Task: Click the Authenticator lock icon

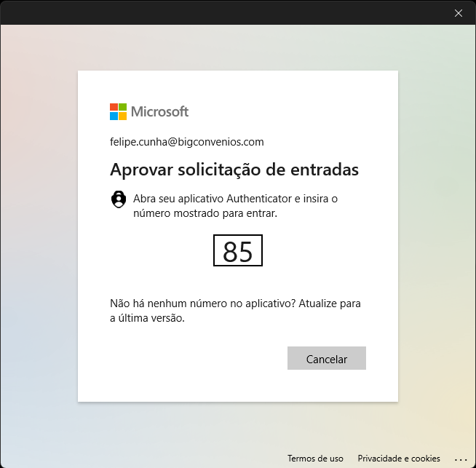Action: pos(119,199)
